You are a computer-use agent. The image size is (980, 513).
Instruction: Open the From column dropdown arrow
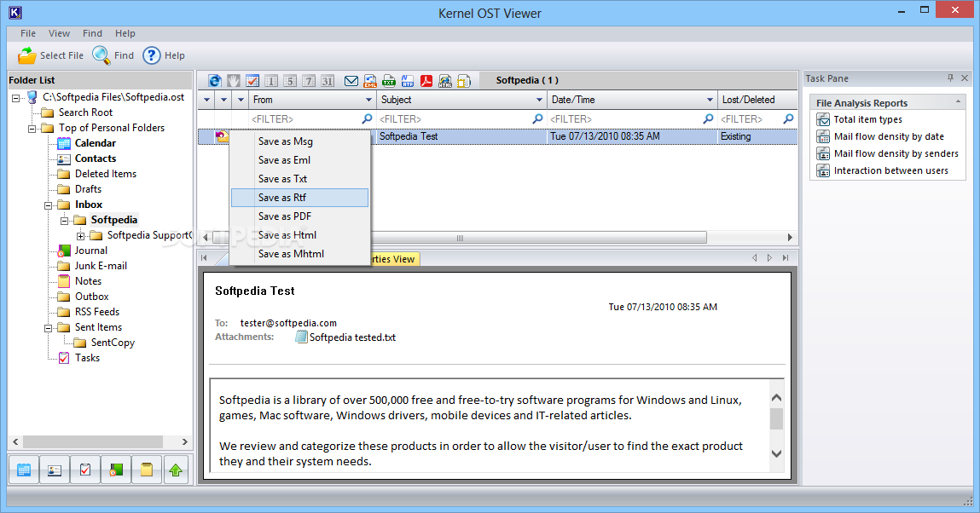click(368, 100)
